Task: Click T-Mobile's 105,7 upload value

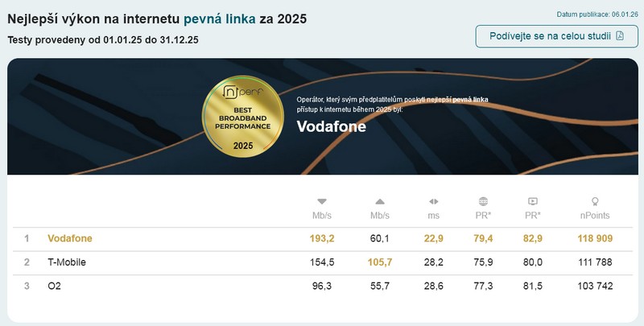Action: click(x=380, y=262)
